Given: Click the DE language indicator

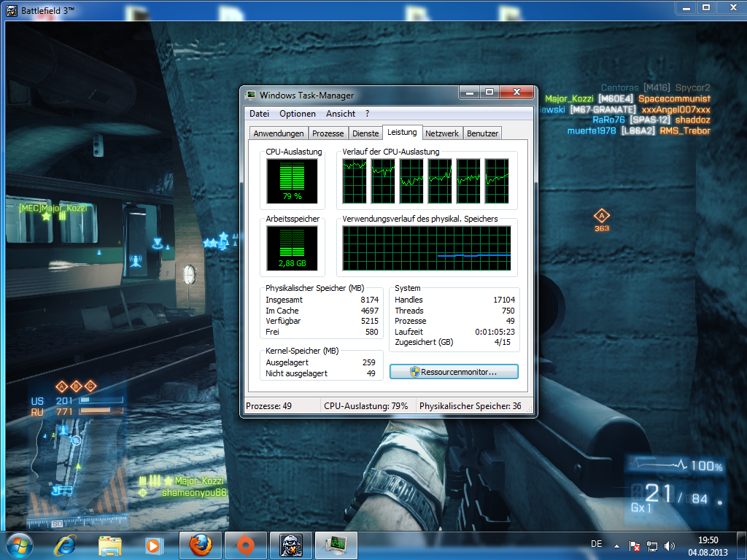Looking at the screenshot, I should pos(596,544).
